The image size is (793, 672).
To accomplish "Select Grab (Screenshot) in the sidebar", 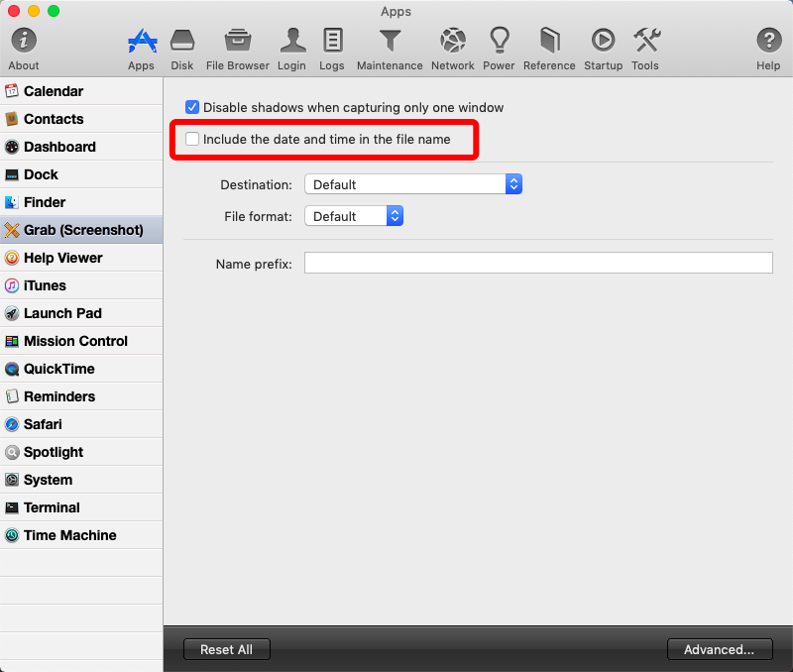I will (x=81, y=230).
